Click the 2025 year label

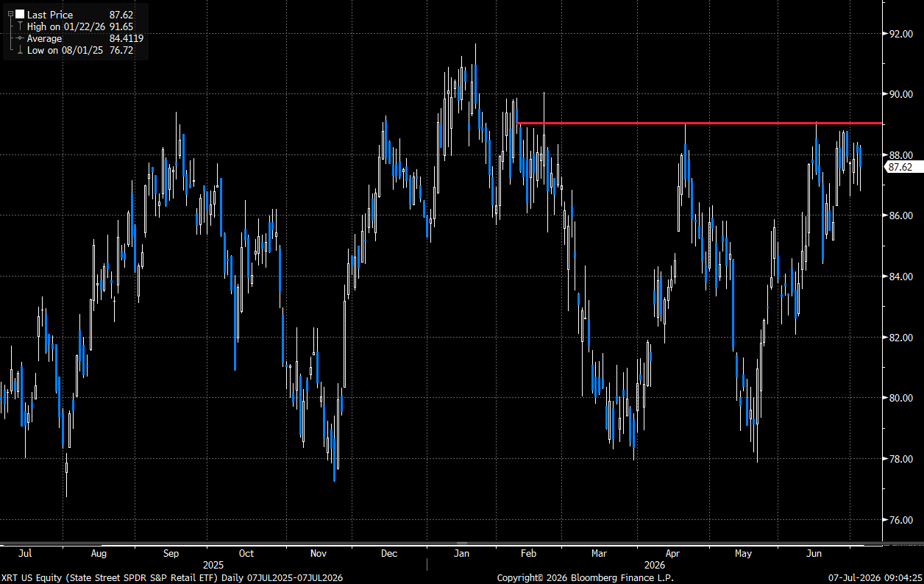point(213,565)
